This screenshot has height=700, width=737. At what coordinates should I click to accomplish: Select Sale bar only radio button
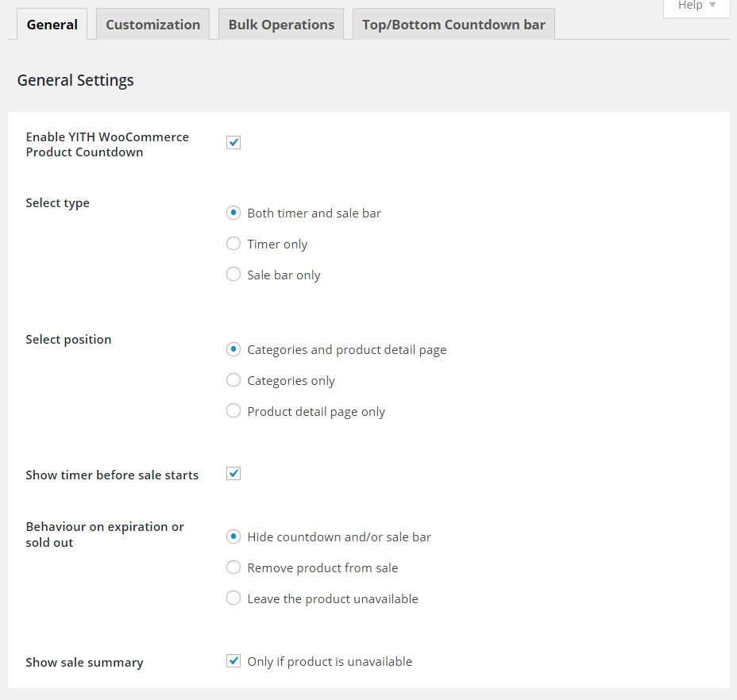click(x=233, y=275)
